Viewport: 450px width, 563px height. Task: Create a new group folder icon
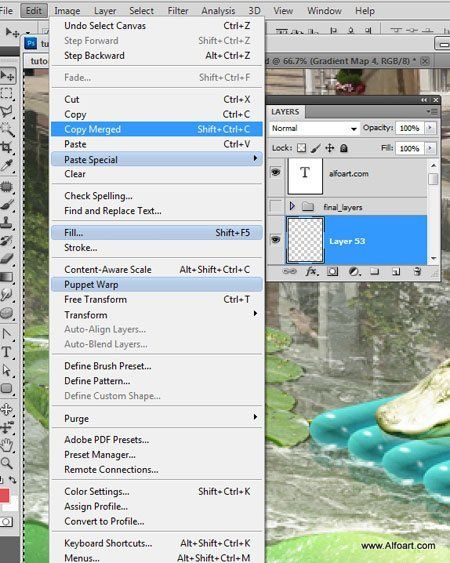pos(375,271)
